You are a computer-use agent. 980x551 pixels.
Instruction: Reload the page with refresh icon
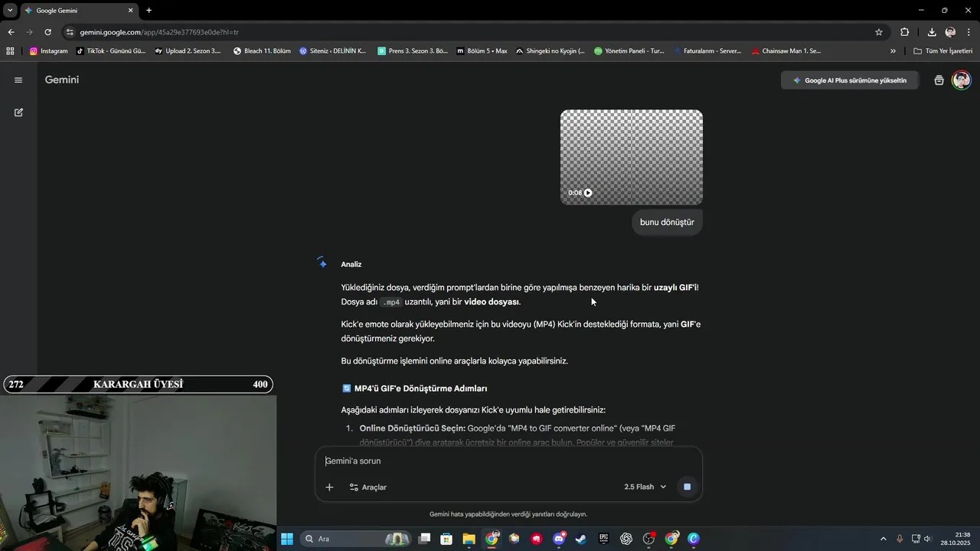pyautogui.click(x=47, y=32)
